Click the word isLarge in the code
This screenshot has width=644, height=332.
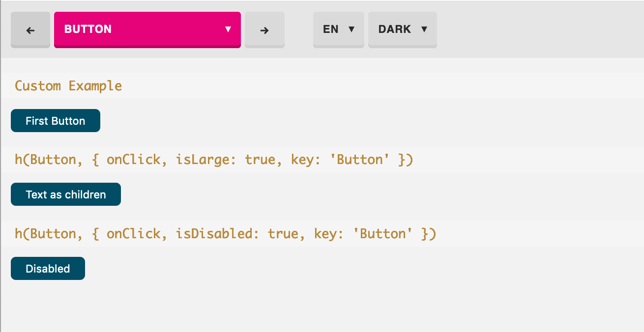coord(203,160)
